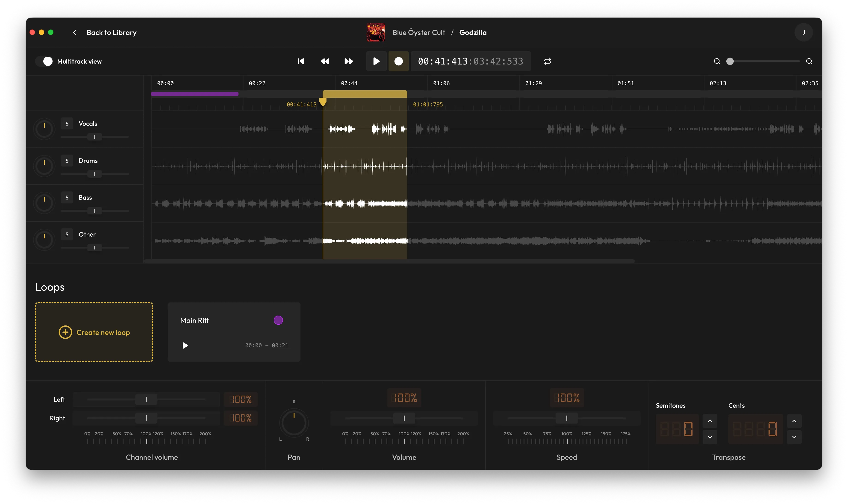Screen dimensions: 848x504
Task: Increase Cents with the up arrow
Action: [x=794, y=421]
